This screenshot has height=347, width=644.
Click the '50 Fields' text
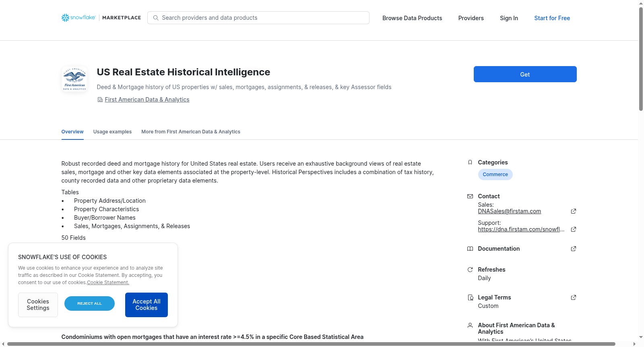[x=74, y=238]
